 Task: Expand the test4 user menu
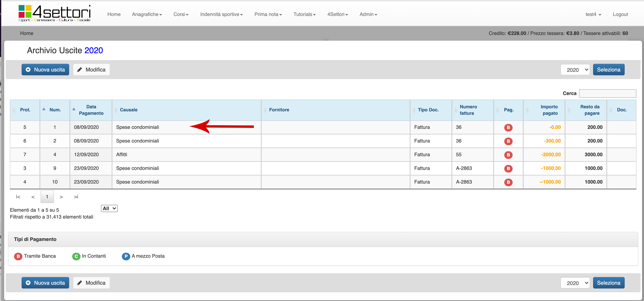[593, 14]
